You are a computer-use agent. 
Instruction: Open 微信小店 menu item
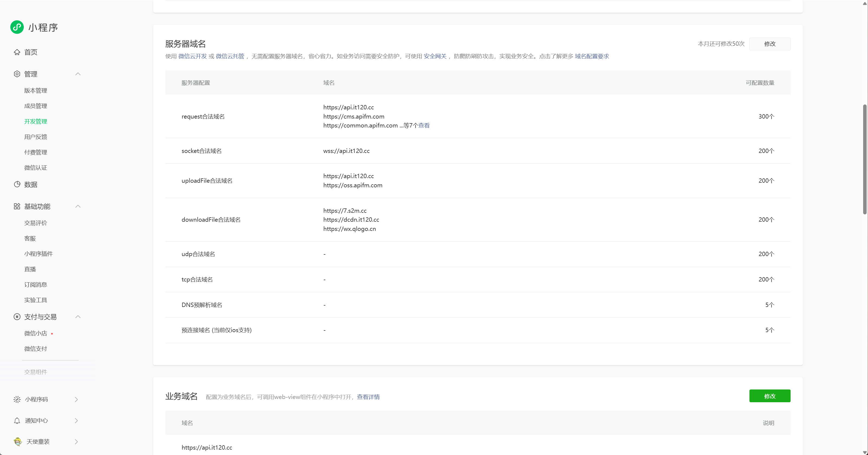[36, 333]
